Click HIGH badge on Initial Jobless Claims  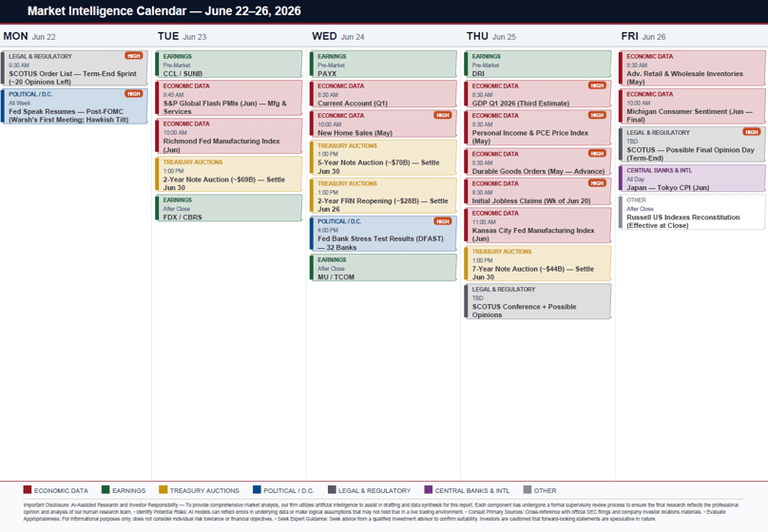pos(597,183)
